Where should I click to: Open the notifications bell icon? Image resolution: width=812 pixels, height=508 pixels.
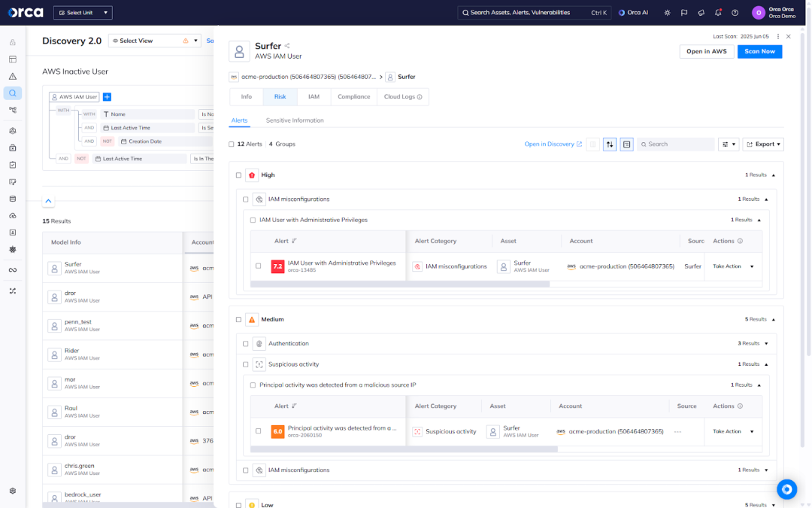[718, 13]
